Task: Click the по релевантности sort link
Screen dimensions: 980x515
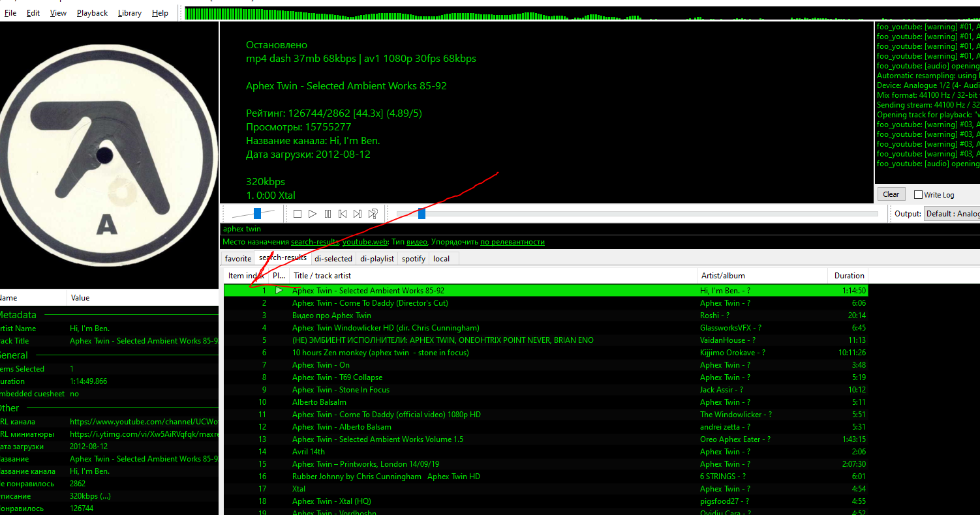Action: click(512, 242)
